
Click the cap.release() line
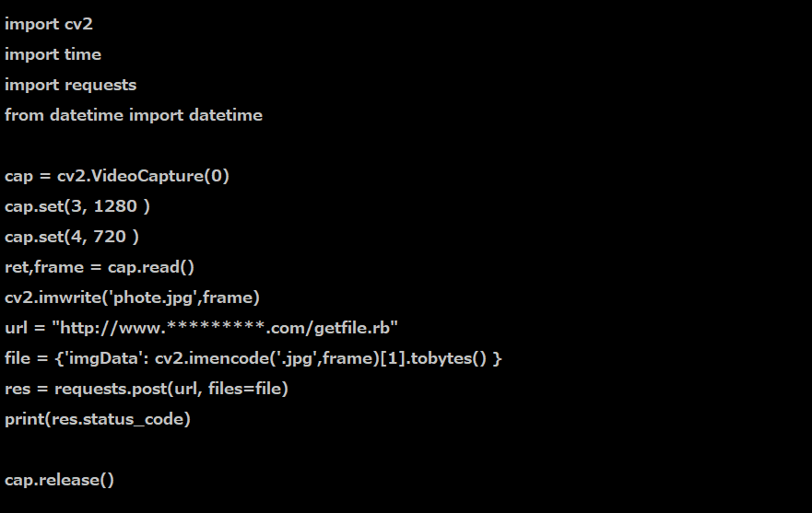tap(59, 480)
